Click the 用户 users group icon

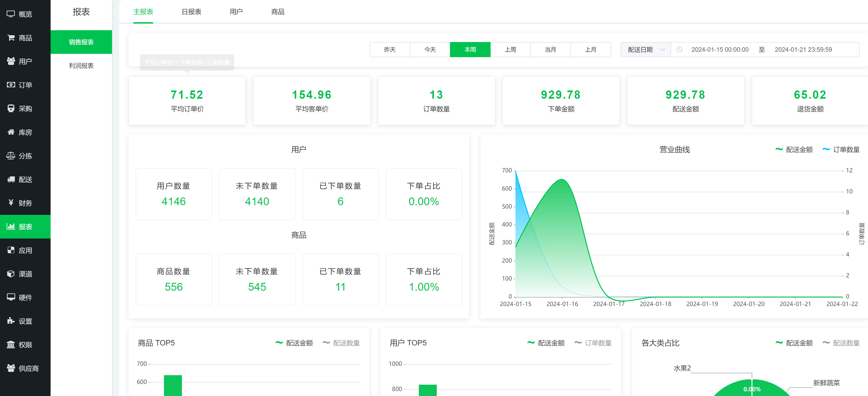click(x=11, y=61)
